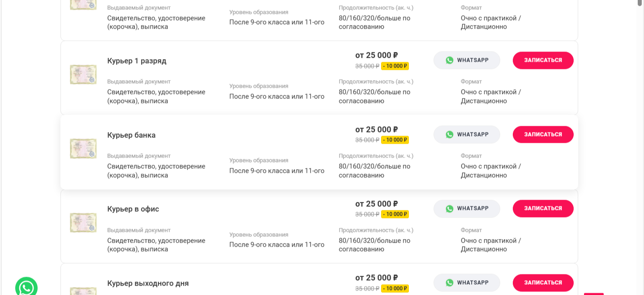Open the Курьер выходного дня course title

coord(148,283)
